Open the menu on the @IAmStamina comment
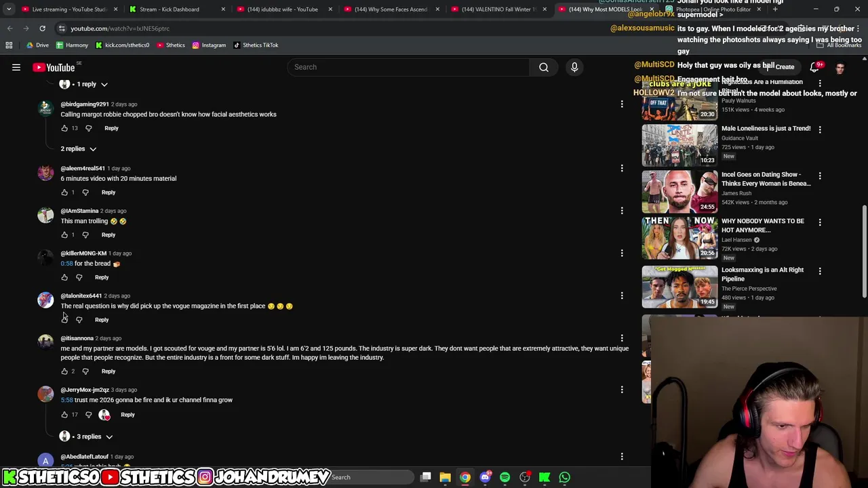This screenshot has width=868, height=488. (x=622, y=211)
